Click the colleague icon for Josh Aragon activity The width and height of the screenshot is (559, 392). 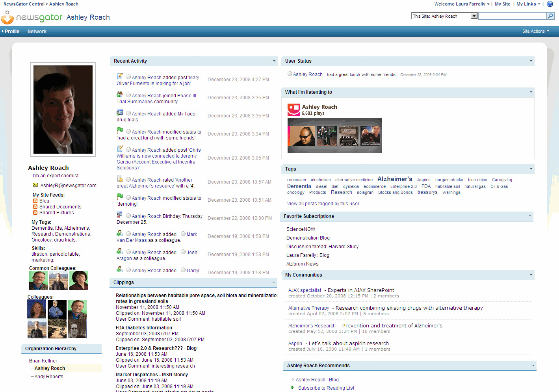[120, 251]
